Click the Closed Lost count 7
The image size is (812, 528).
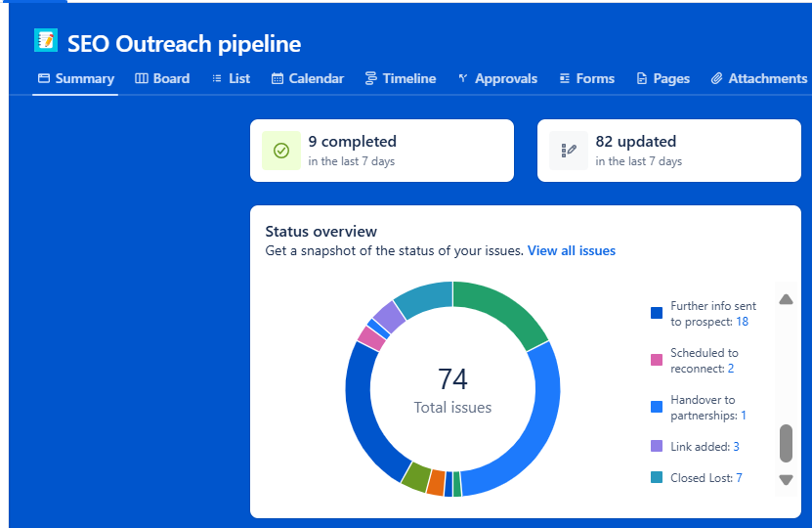pyautogui.click(x=739, y=478)
